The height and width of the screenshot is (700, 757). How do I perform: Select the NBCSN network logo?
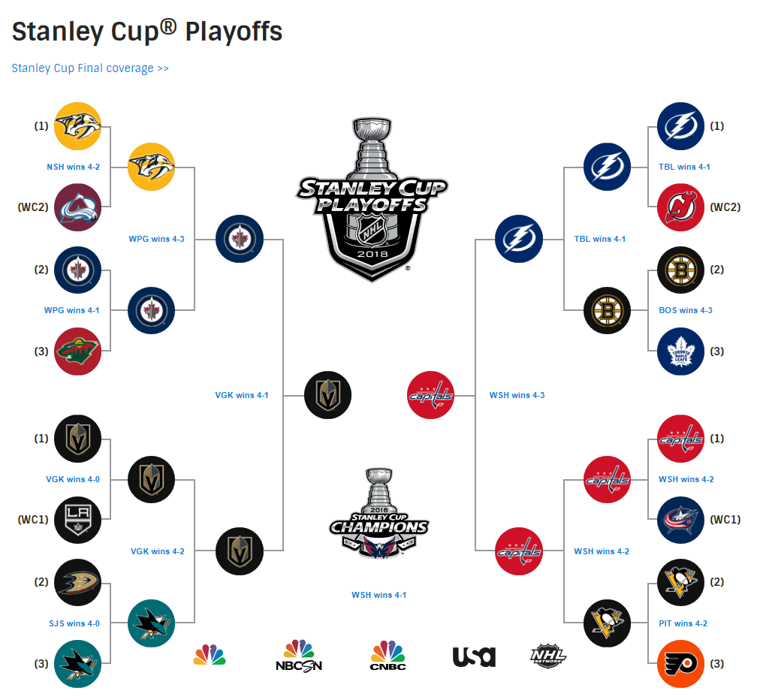pos(299,655)
